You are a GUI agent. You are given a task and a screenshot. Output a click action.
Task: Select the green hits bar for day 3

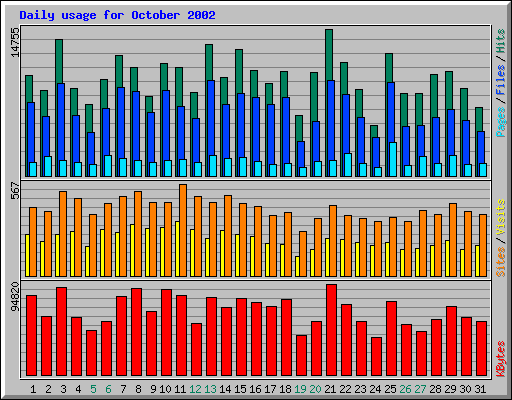59,61
